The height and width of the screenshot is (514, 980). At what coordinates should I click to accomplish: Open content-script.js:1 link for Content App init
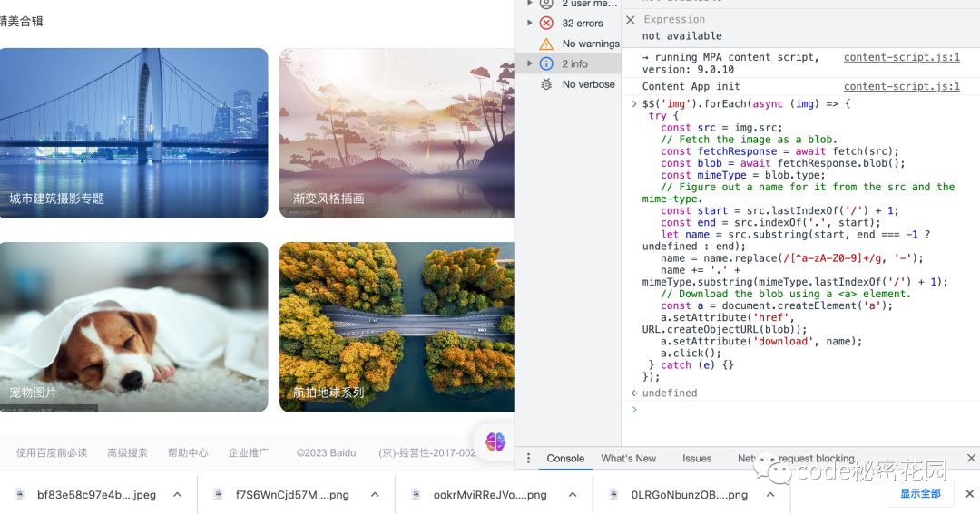[901, 86]
